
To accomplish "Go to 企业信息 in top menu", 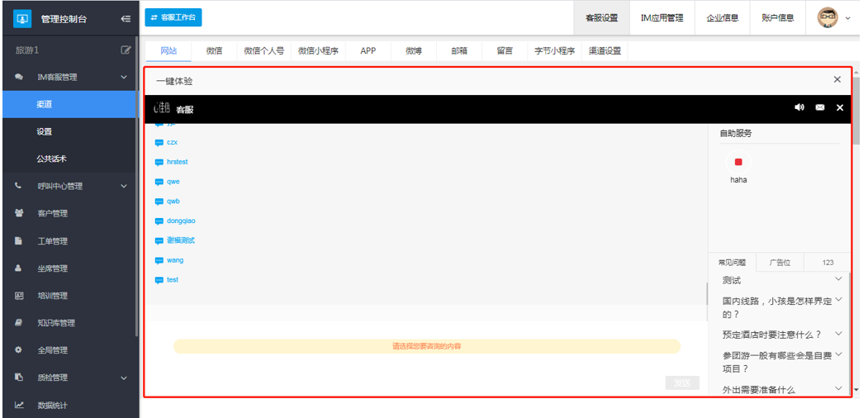I will click(722, 18).
